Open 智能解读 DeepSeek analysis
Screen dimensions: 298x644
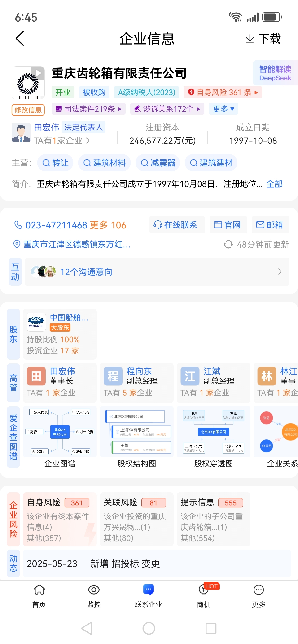pyautogui.click(x=275, y=73)
